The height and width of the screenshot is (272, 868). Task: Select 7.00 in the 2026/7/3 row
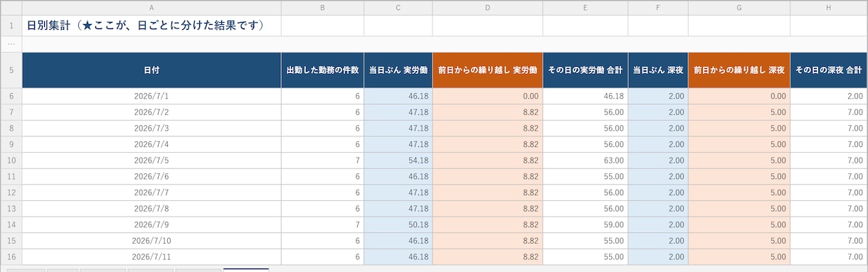[x=829, y=129]
